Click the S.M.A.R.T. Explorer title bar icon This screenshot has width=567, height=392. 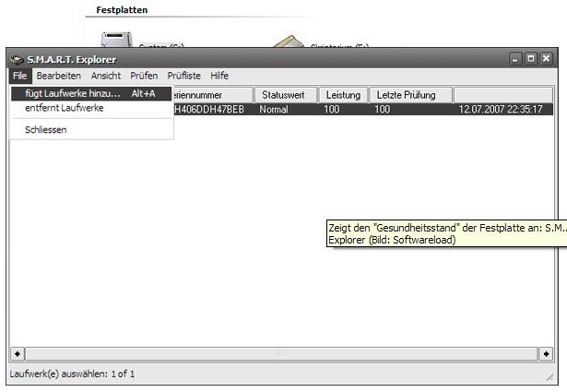tap(17, 59)
